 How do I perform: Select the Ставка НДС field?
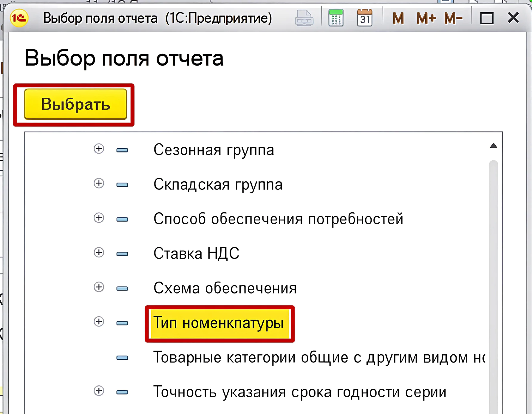pyautogui.click(x=196, y=254)
